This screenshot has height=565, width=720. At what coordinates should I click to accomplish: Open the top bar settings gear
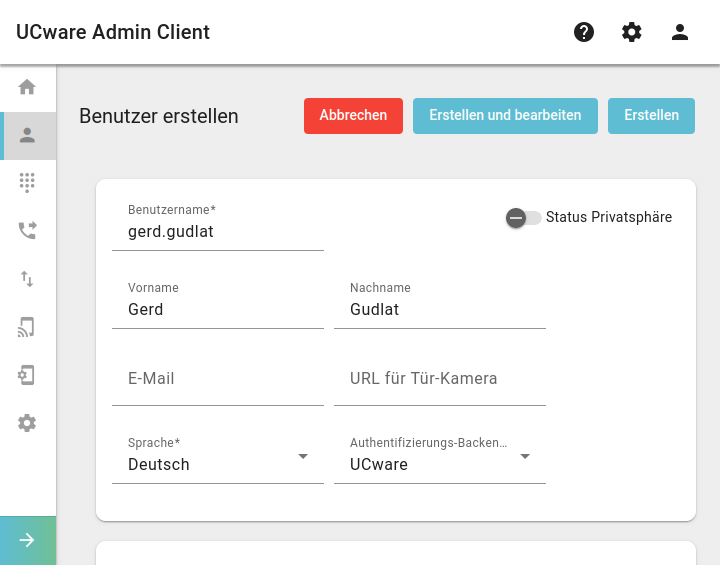(632, 32)
